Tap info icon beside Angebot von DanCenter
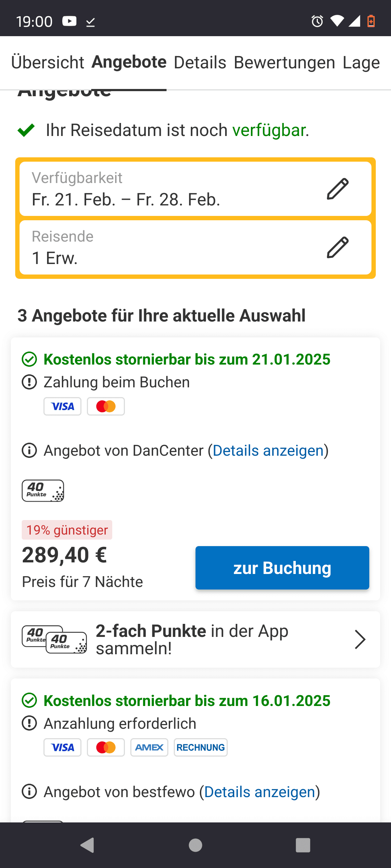Viewport: 391px width, 868px height. [29, 451]
